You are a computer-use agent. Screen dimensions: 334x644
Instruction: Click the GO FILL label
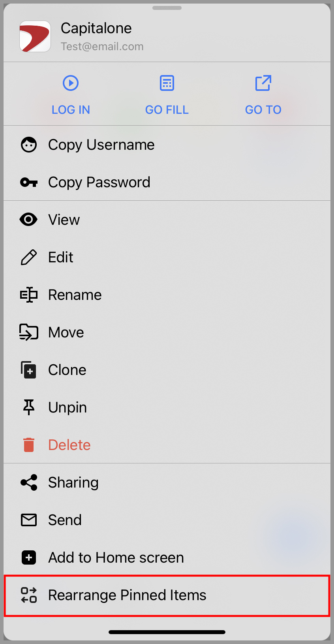pos(167,109)
